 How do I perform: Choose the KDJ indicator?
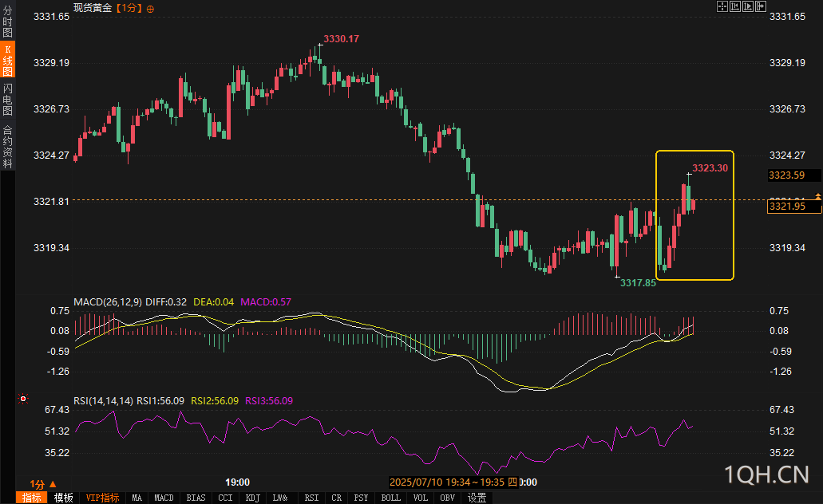tap(253, 498)
